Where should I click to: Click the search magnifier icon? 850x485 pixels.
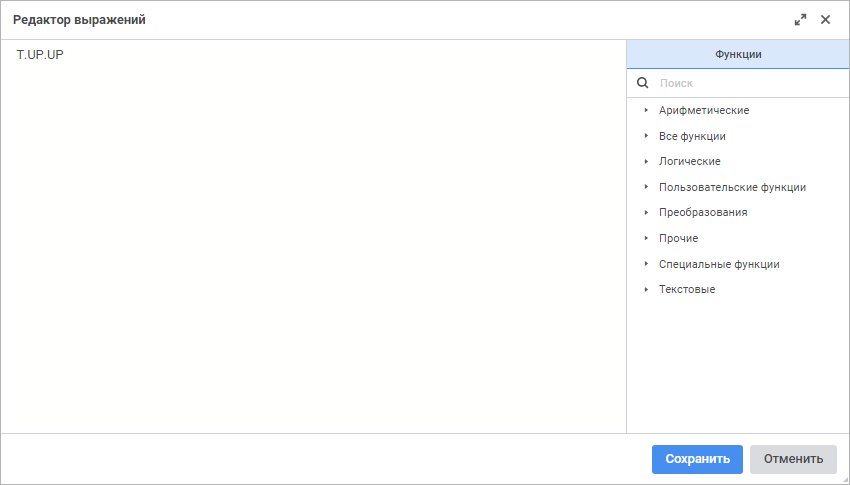pyautogui.click(x=643, y=83)
